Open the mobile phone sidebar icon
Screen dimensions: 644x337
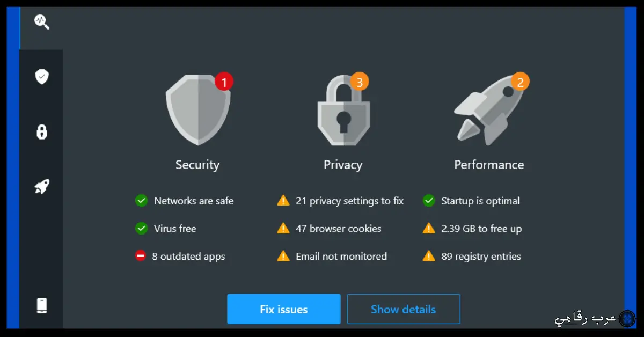click(42, 305)
